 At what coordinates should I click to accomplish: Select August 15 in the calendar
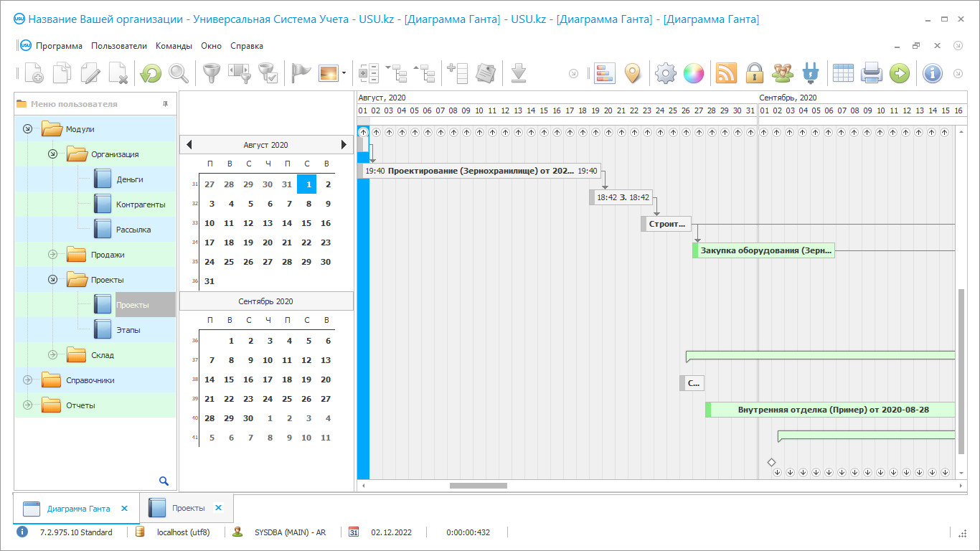(306, 223)
